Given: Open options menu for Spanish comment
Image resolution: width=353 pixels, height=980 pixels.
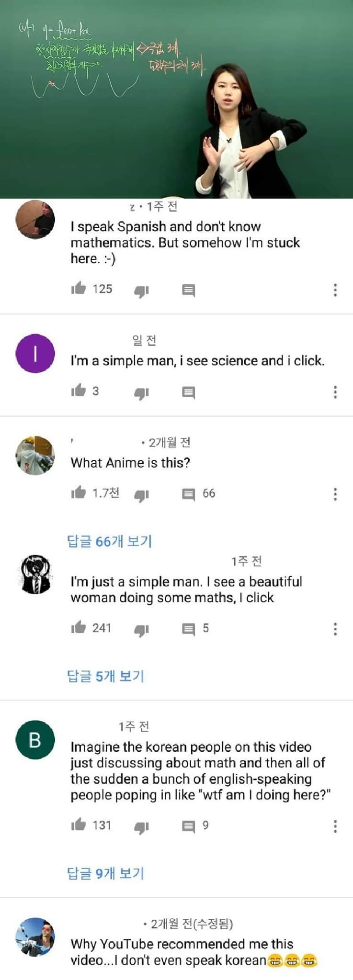Looking at the screenshot, I should click(x=335, y=290).
